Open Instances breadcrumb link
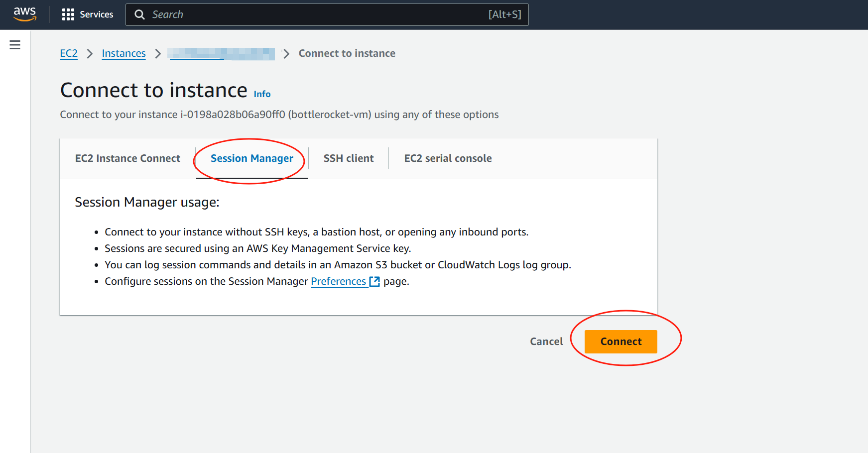 coord(124,53)
